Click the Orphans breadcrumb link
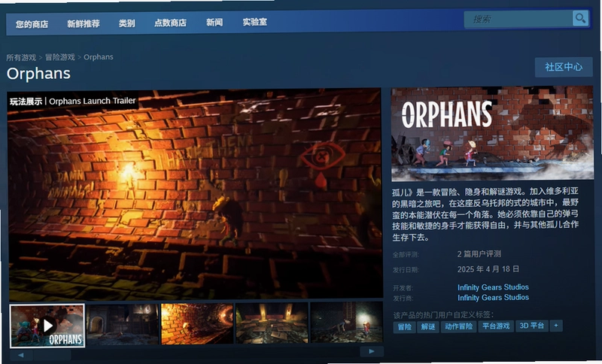The width and height of the screenshot is (602, 364). click(x=99, y=56)
